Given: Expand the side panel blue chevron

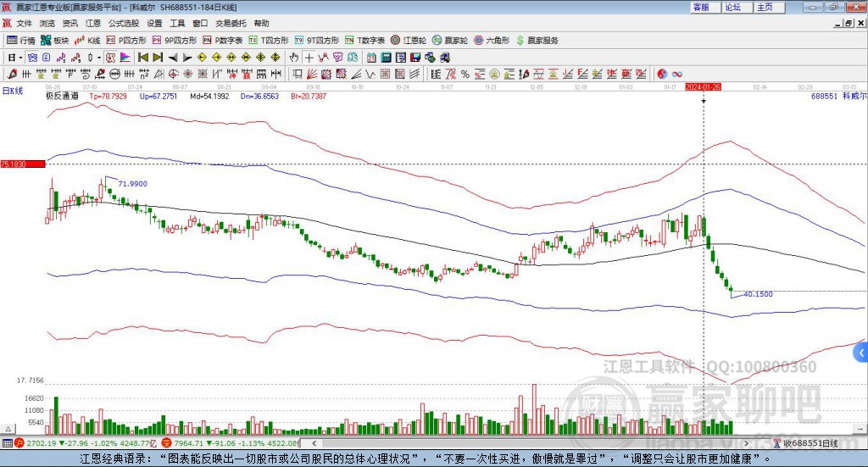Looking at the screenshot, I should coord(861,353).
